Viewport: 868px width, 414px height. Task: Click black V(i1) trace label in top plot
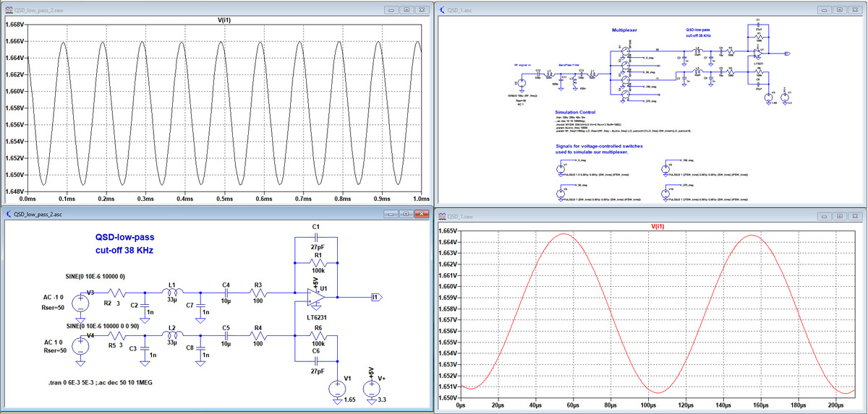[224, 19]
